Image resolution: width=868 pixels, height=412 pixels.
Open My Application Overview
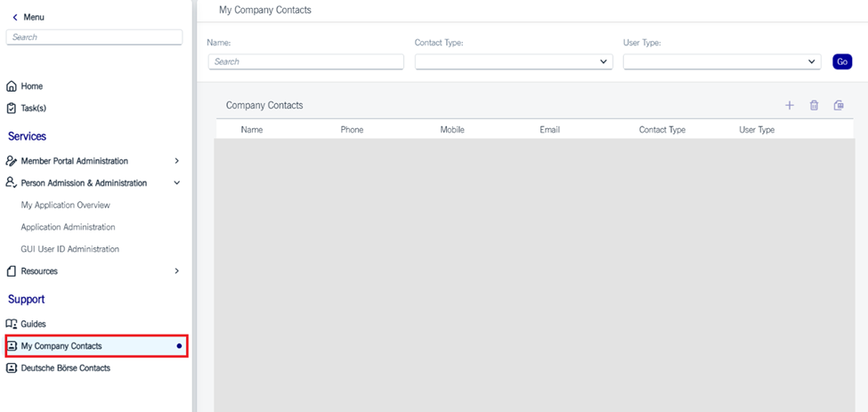(x=66, y=205)
